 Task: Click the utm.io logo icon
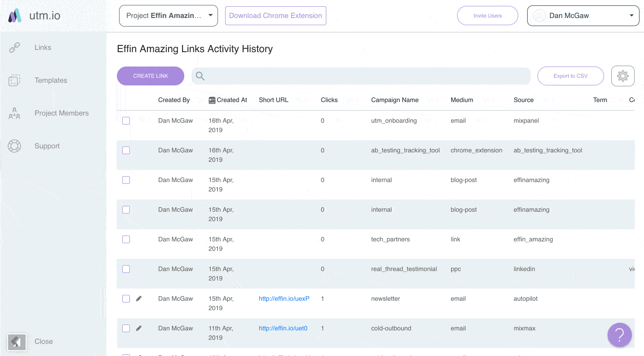[15, 16]
